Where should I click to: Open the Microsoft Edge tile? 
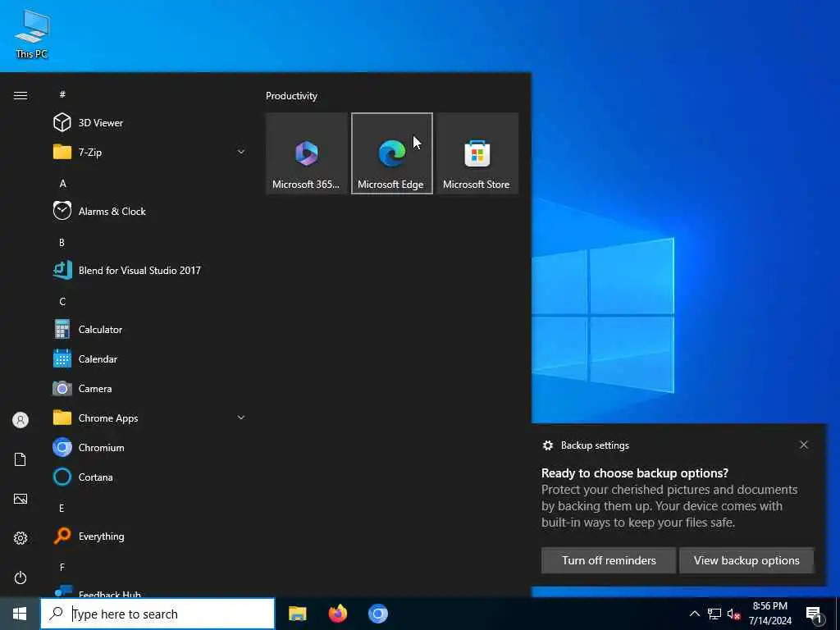(391, 153)
